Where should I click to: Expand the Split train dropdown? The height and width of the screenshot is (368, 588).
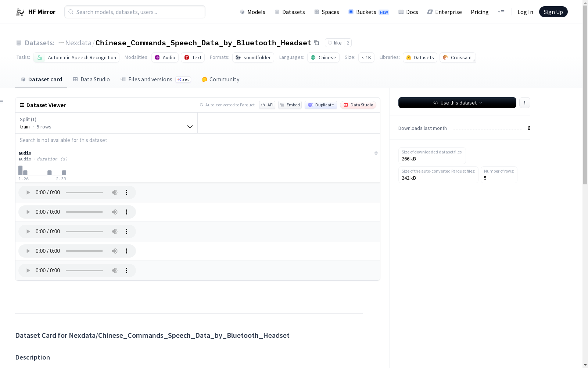(107, 123)
